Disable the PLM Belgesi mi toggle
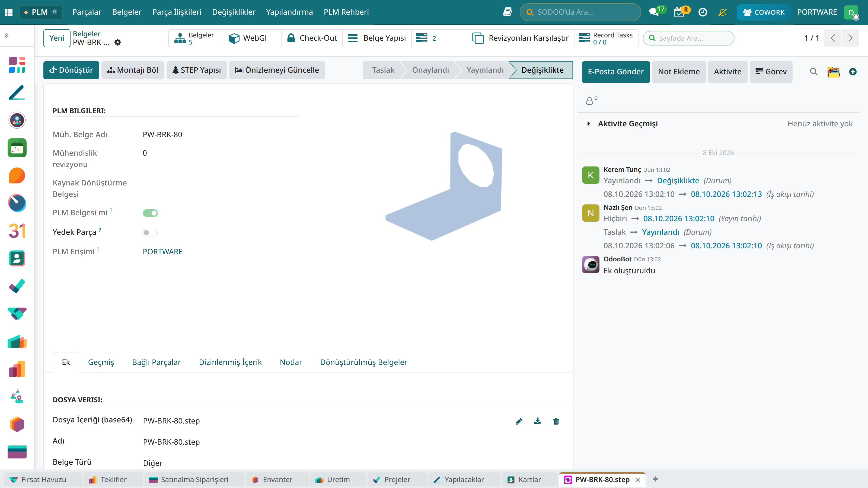Screen dimensions: 868x488 [150, 213]
